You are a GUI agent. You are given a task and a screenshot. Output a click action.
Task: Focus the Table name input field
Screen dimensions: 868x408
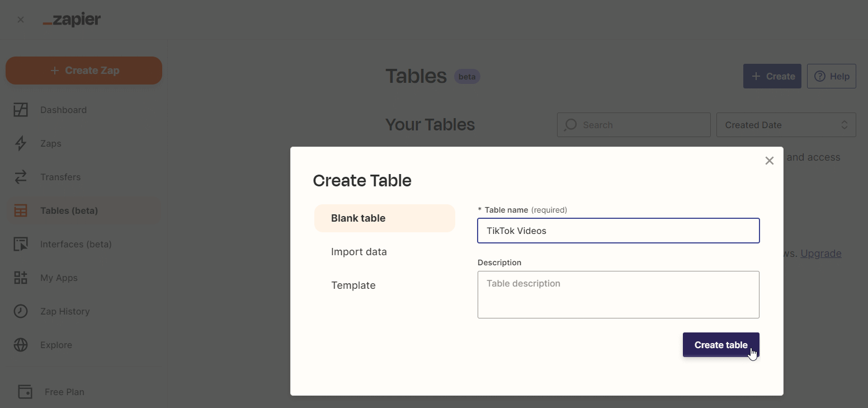click(618, 231)
